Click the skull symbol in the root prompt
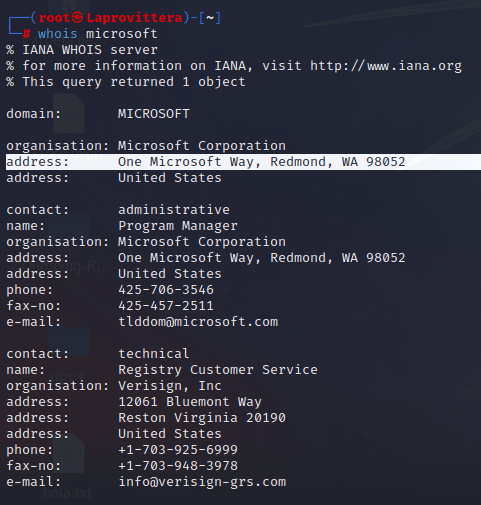The width and height of the screenshot is (481, 505). tap(77, 18)
